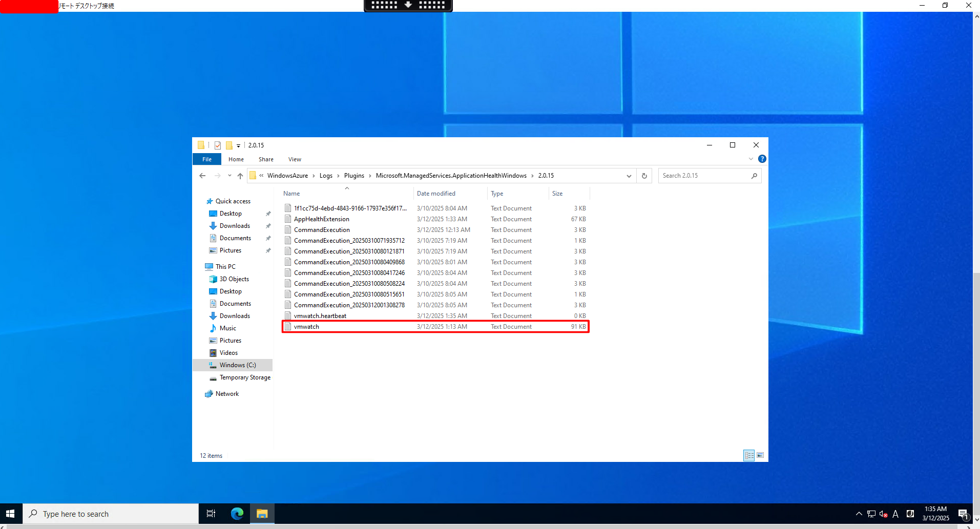
Task: Open the Windows Start menu
Action: tap(10, 514)
